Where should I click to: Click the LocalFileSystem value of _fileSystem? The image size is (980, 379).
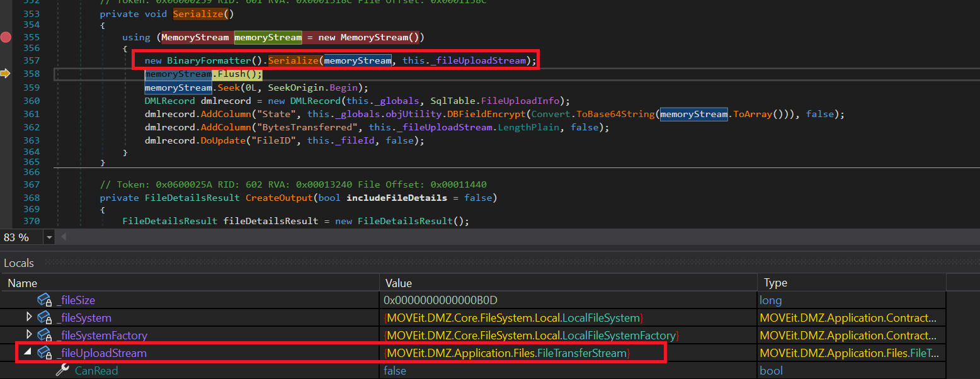tap(513, 318)
